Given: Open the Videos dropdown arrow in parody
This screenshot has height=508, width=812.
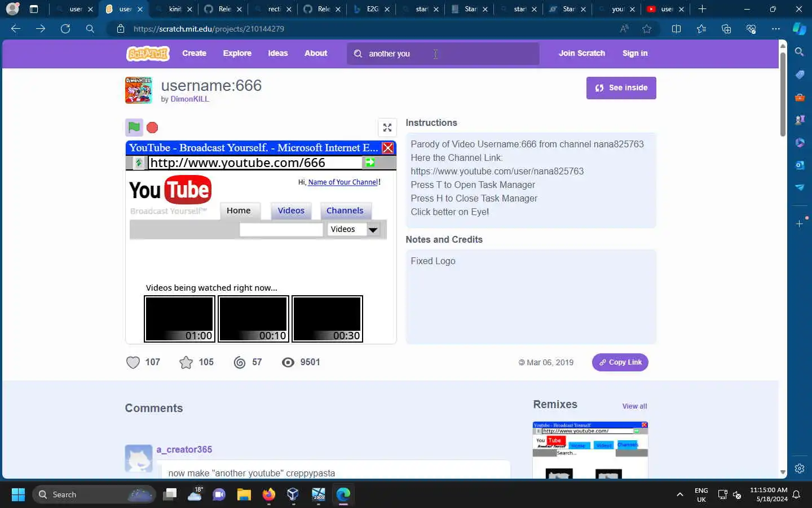Looking at the screenshot, I should [373, 230].
